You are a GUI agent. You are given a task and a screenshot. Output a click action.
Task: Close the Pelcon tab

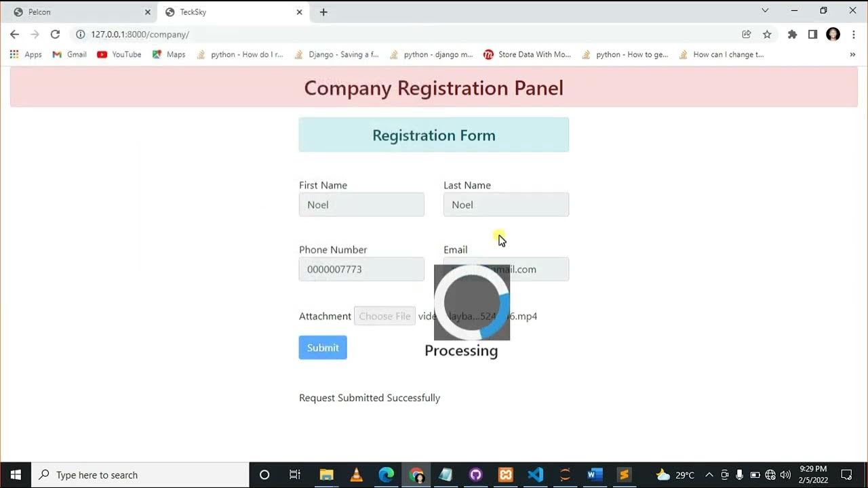148,12
